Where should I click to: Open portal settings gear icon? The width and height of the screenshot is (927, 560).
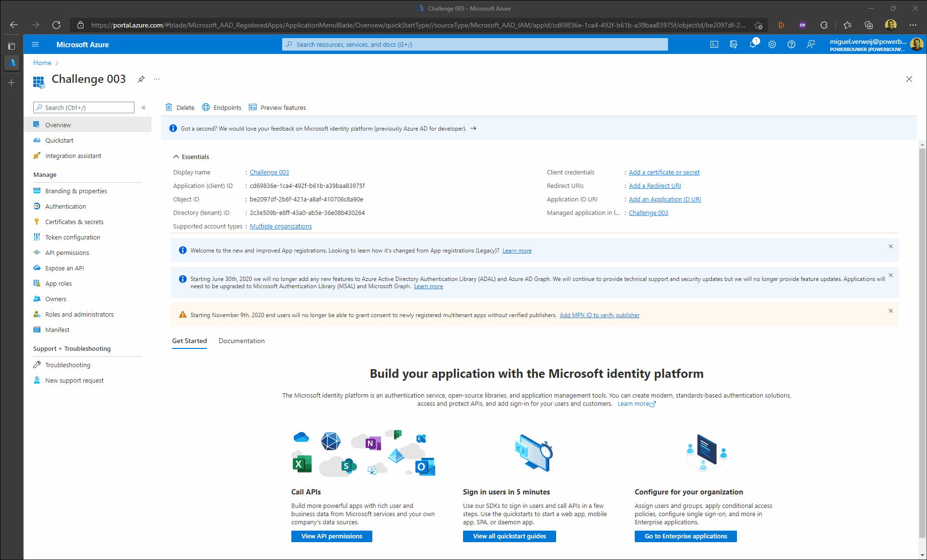(772, 44)
